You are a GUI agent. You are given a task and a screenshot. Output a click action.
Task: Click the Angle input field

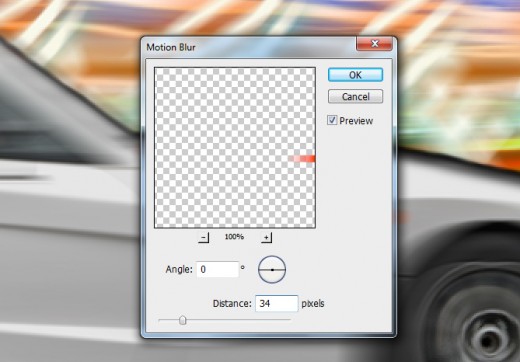[x=217, y=269]
